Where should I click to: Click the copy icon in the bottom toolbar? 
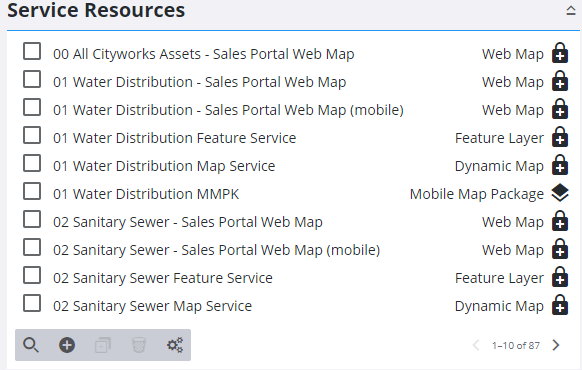(103, 345)
